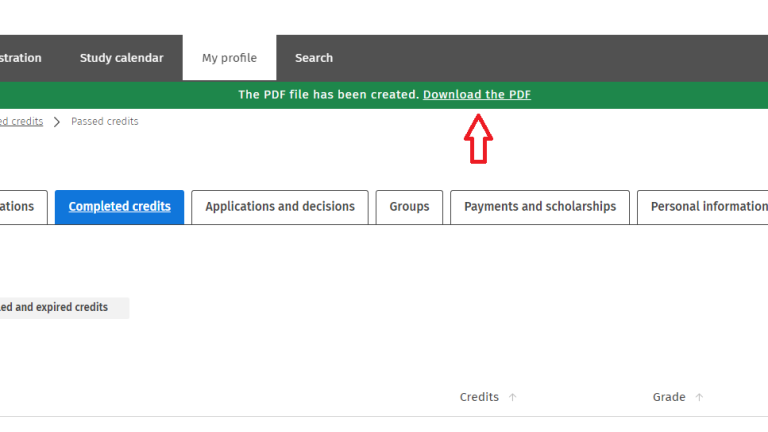Follow the underlined credits breadcrumb link
This screenshot has height=432, width=768.
pos(21,122)
